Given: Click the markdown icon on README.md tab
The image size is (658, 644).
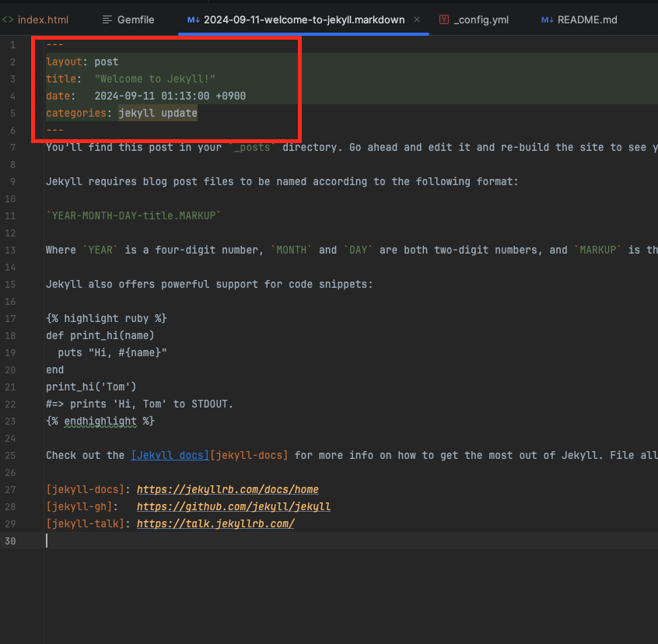Looking at the screenshot, I should click(548, 19).
